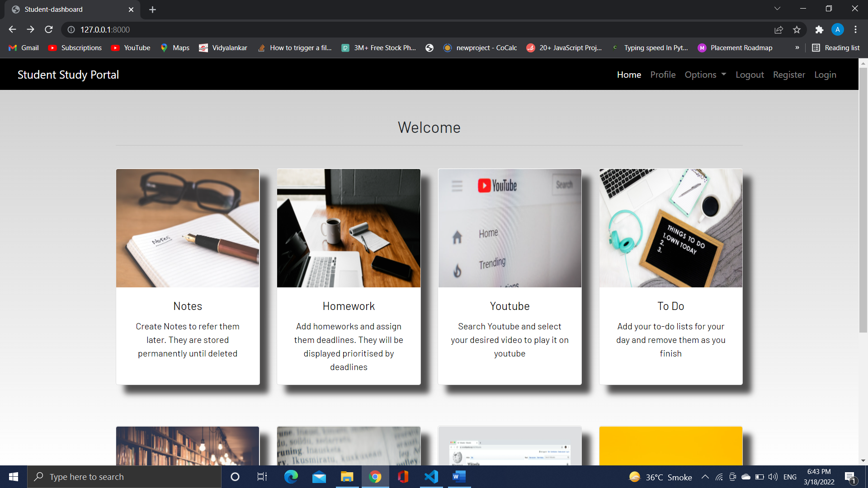Screen dimensions: 868x488
Task: Open the Extensions puzzle icon
Action: pos(819,29)
